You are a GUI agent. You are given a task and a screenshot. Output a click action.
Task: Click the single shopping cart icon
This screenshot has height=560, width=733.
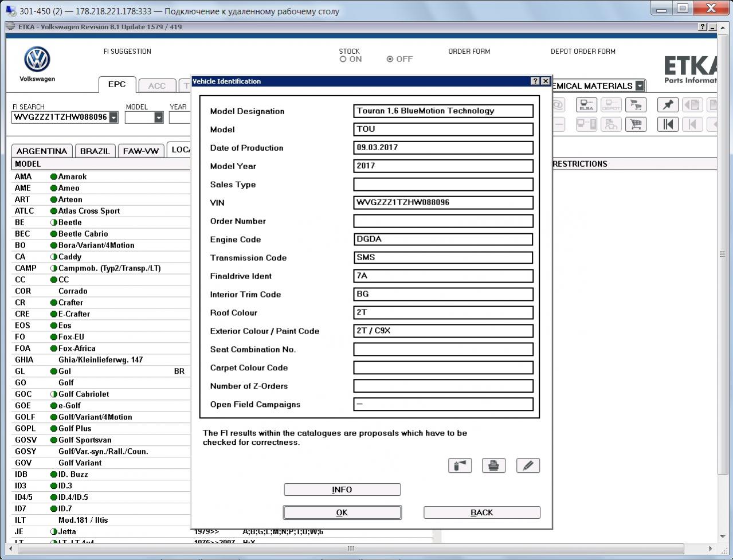tap(636, 124)
